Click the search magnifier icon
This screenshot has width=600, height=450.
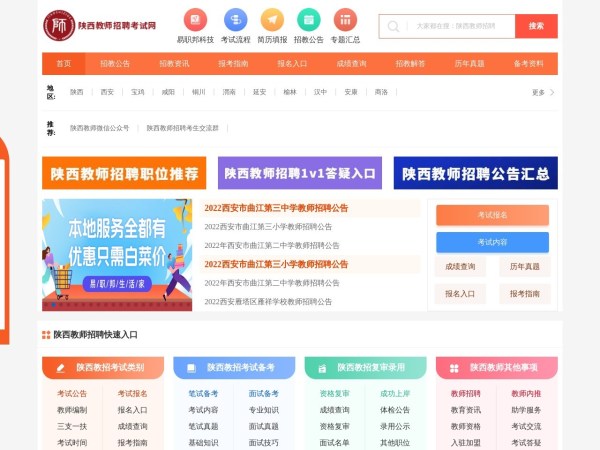point(394,26)
